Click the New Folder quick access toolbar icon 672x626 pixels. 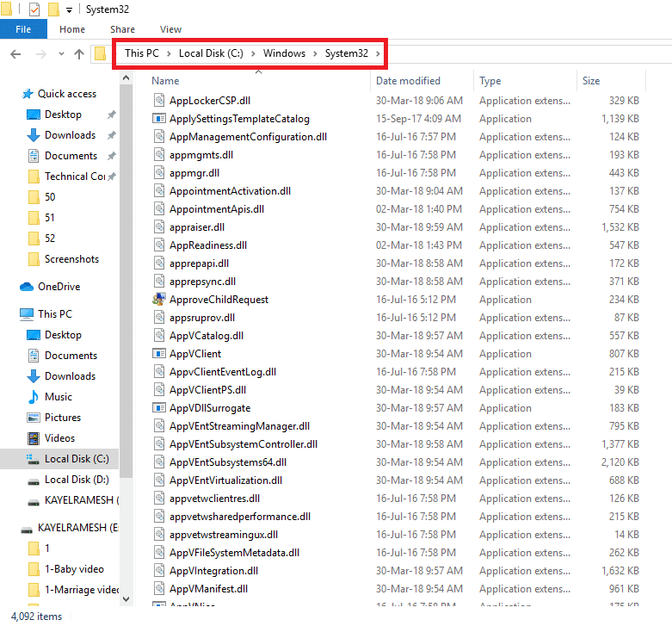click(53, 9)
